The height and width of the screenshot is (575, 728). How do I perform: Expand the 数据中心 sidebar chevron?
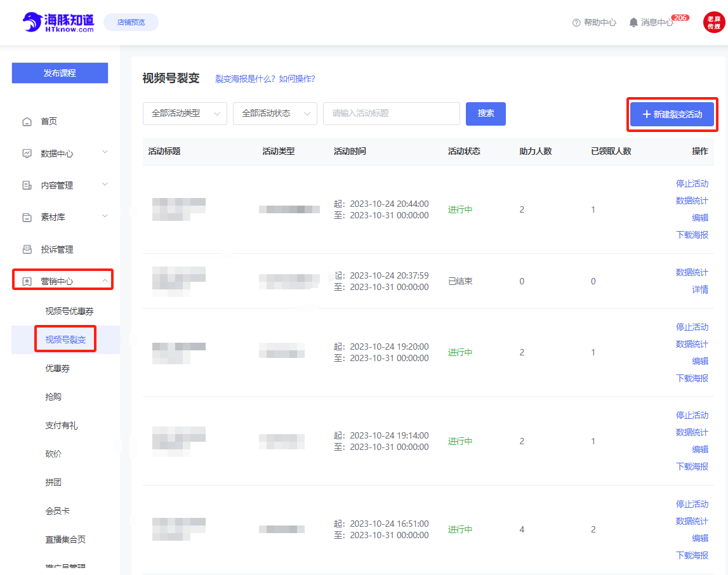click(105, 152)
